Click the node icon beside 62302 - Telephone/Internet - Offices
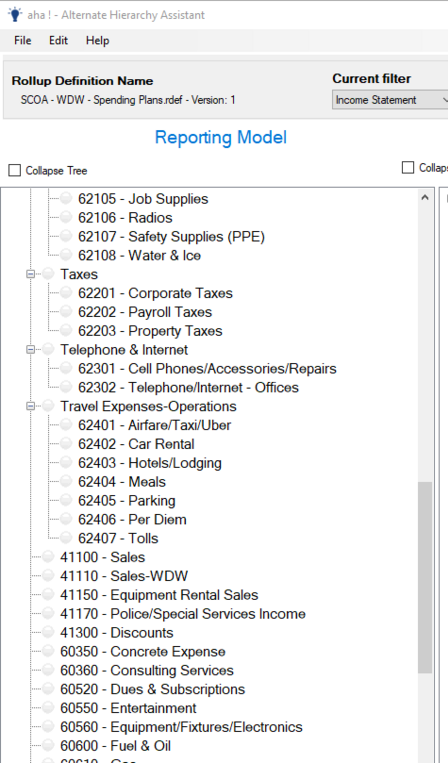 tap(66, 387)
